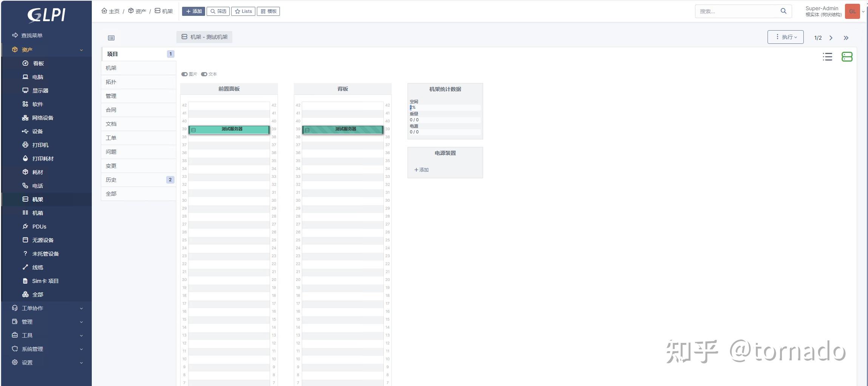Click 主页 home breadcrumb link

110,11
